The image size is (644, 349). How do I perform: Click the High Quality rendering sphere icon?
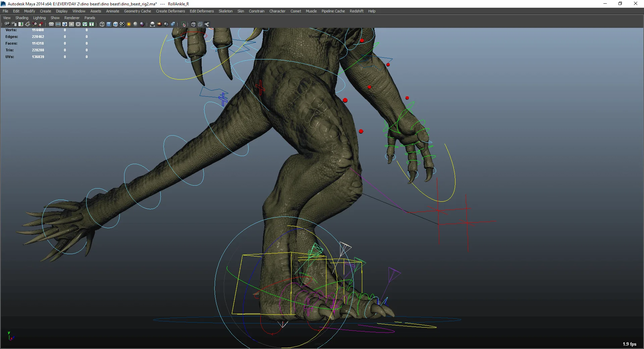142,24
